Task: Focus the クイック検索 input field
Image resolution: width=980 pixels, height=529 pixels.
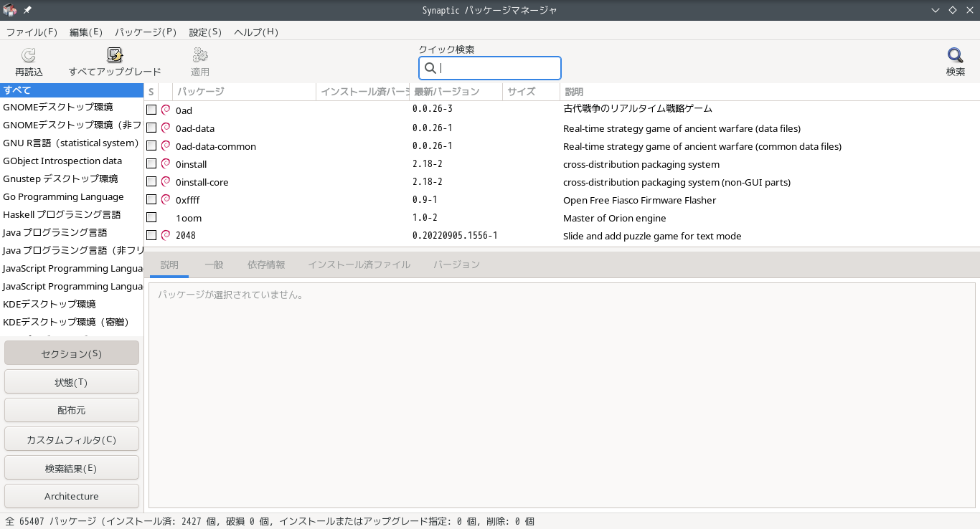Action: click(490, 68)
